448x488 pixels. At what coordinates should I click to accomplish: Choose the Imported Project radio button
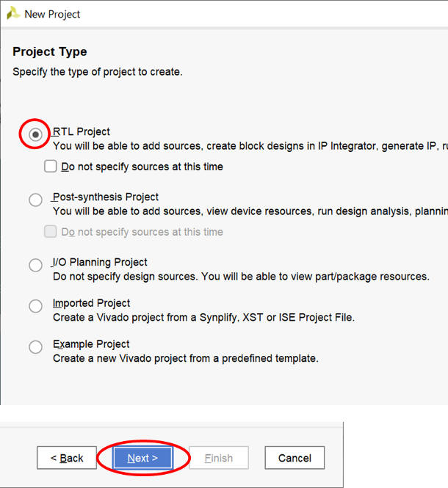(35, 306)
